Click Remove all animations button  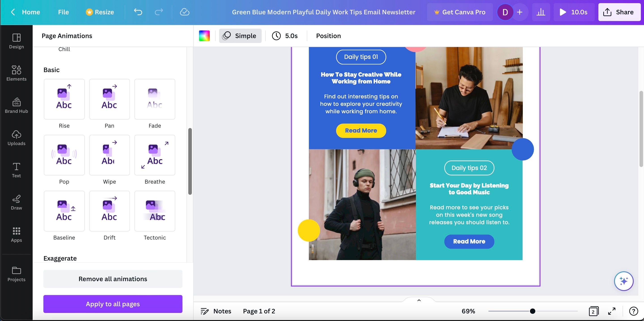click(x=113, y=279)
